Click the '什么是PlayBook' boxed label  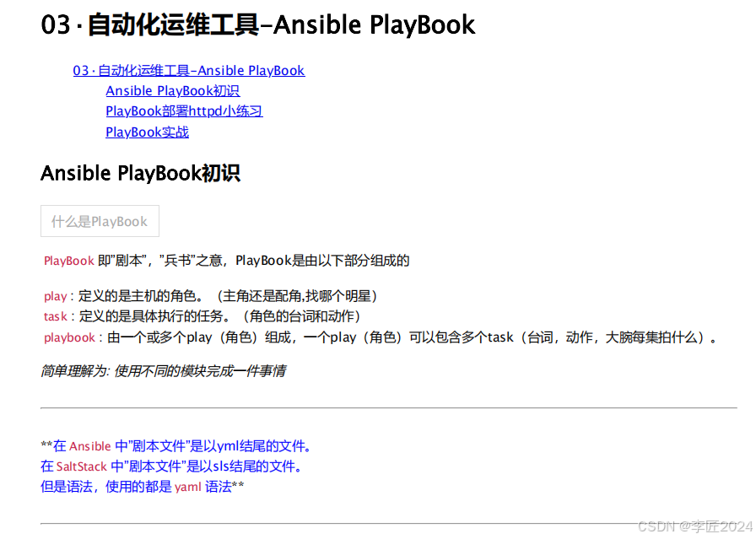tap(100, 221)
